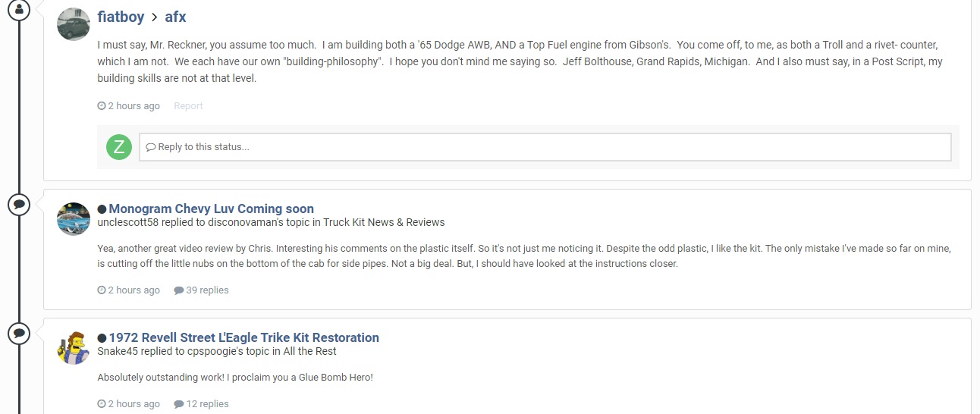The height and width of the screenshot is (414, 980).
Task: Open afx's profile link
Action: click(x=175, y=17)
